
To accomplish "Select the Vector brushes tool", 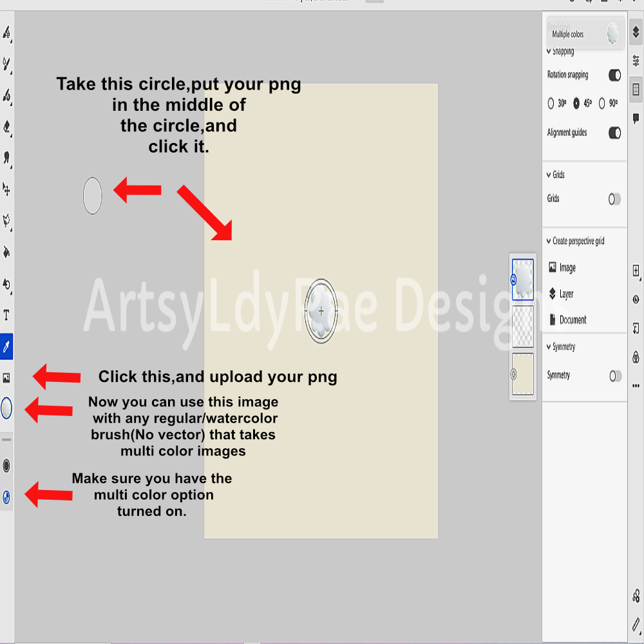I will pos(6,95).
